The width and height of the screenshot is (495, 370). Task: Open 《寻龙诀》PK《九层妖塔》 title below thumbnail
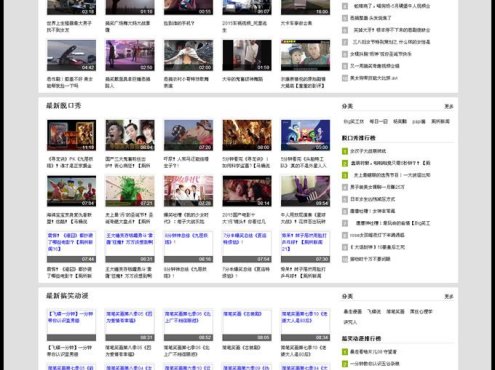(x=70, y=162)
